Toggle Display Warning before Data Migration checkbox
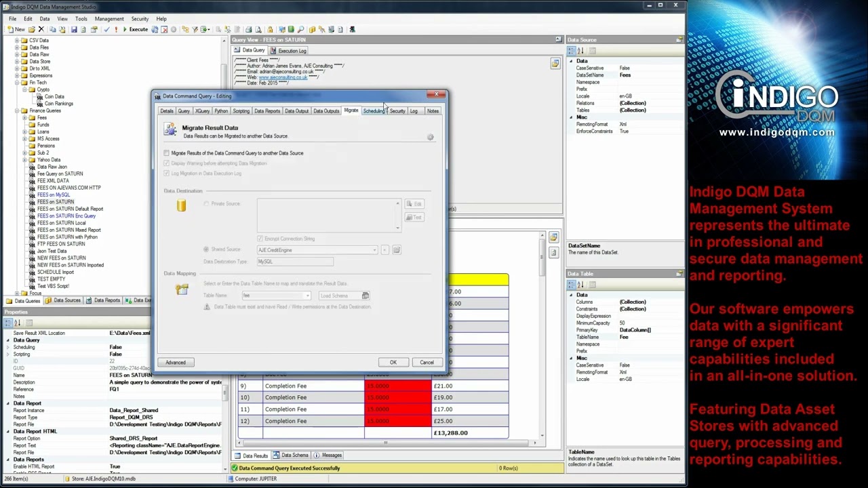This screenshot has width=868, height=488. [167, 163]
